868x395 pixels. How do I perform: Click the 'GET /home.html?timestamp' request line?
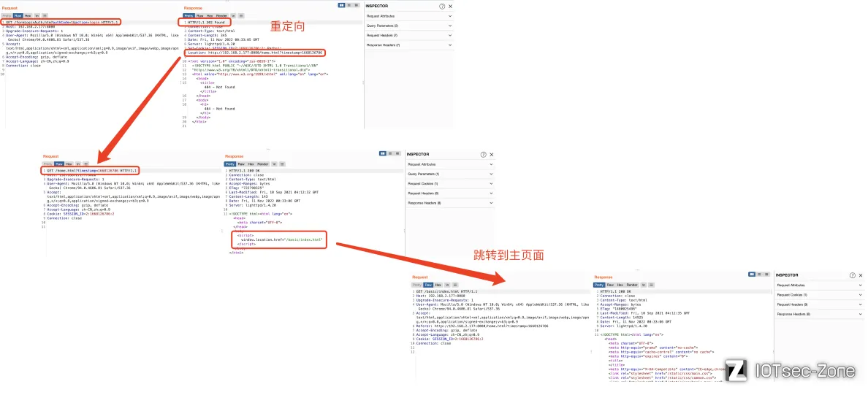coord(91,171)
